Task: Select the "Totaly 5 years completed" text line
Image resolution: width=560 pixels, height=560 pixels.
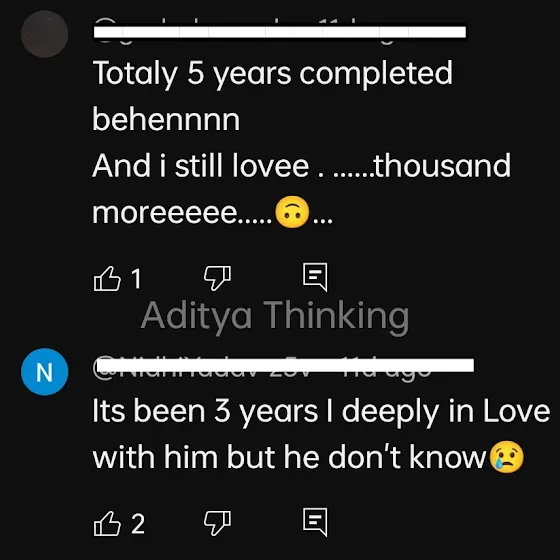Action: (273, 74)
